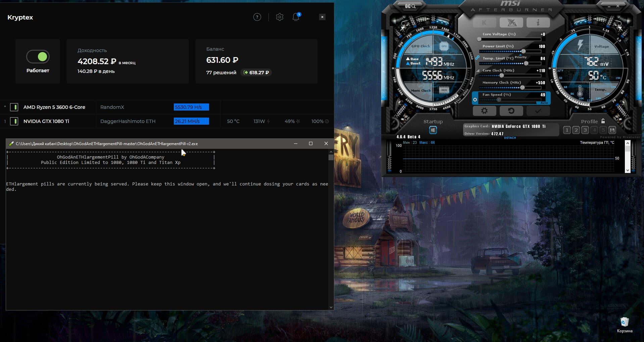Screen dimensions: 644x342
Task: Toggle Apply at Windows Startup in Afterburner
Action: [433, 130]
